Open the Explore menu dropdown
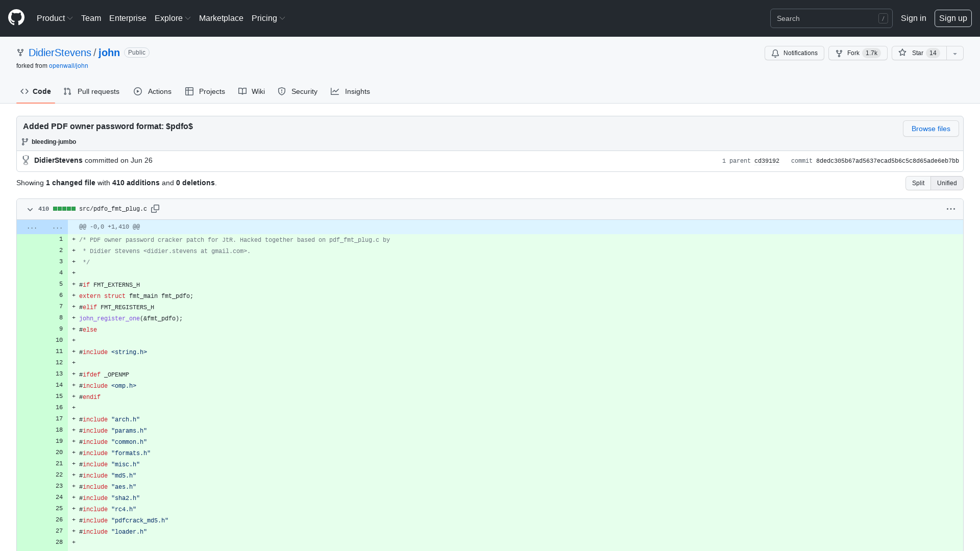This screenshot has height=551, width=980. pyautogui.click(x=173, y=18)
